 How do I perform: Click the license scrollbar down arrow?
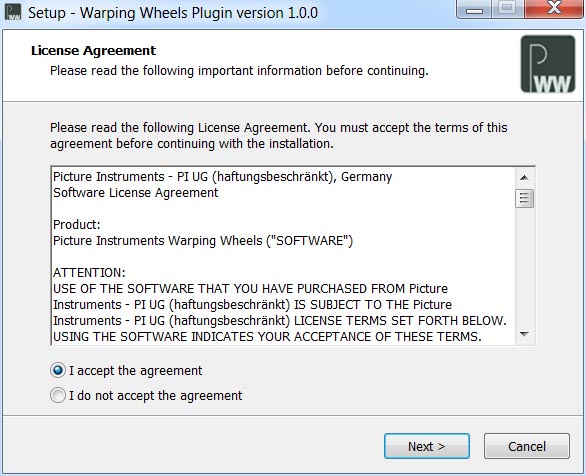coord(524,334)
